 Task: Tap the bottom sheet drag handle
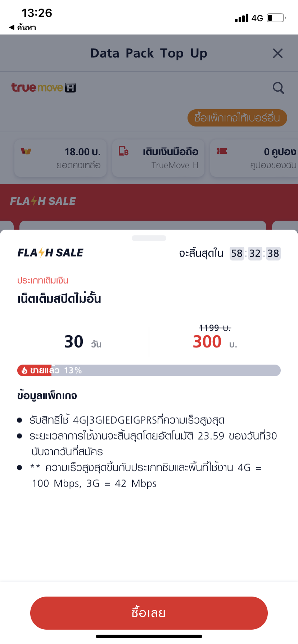point(149,238)
